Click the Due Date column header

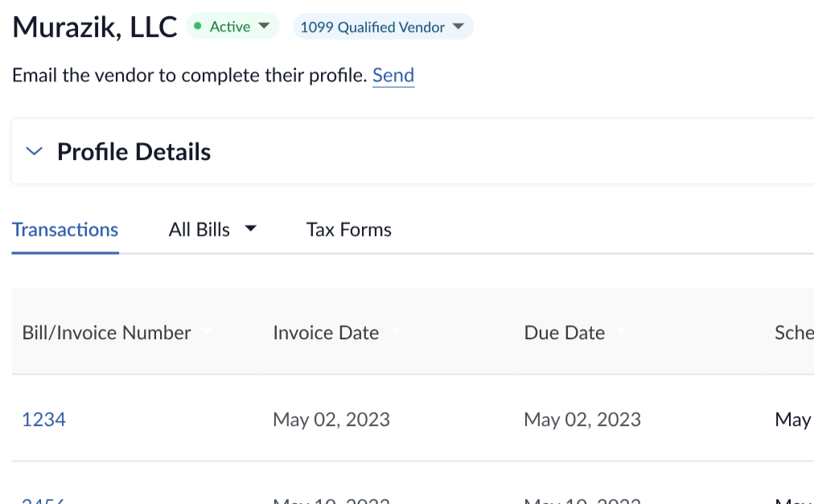[x=564, y=332]
